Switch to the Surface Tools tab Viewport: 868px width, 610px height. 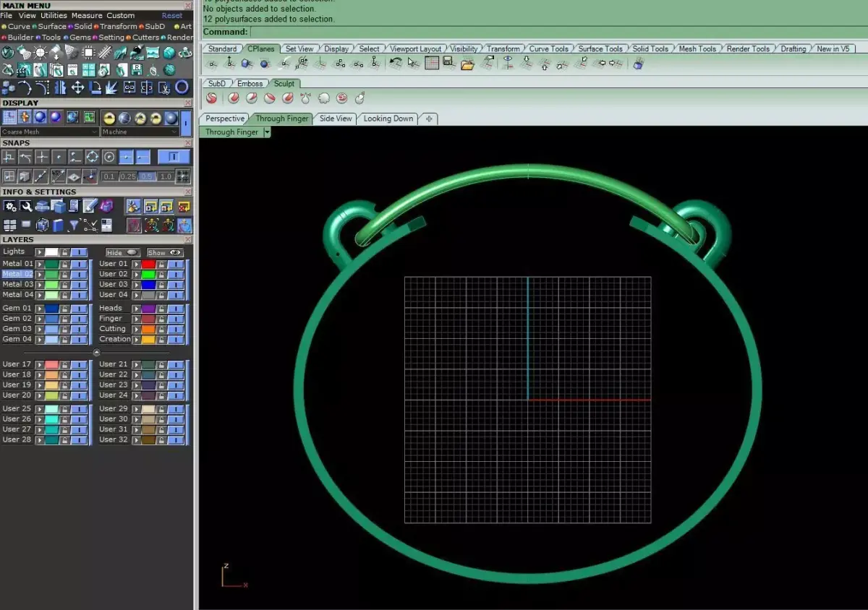[600, 48]
